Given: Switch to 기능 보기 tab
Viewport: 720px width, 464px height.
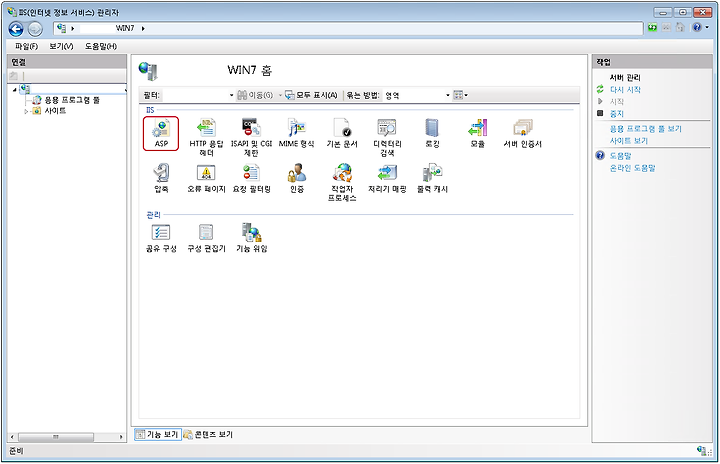Looking at the screenshot, I should tap(158, 434).
